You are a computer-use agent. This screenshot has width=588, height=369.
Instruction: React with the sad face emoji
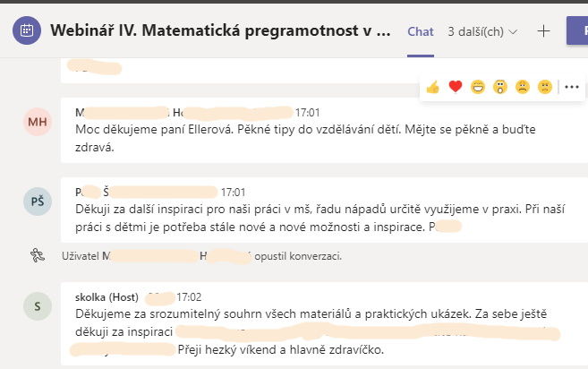point(523,87)
